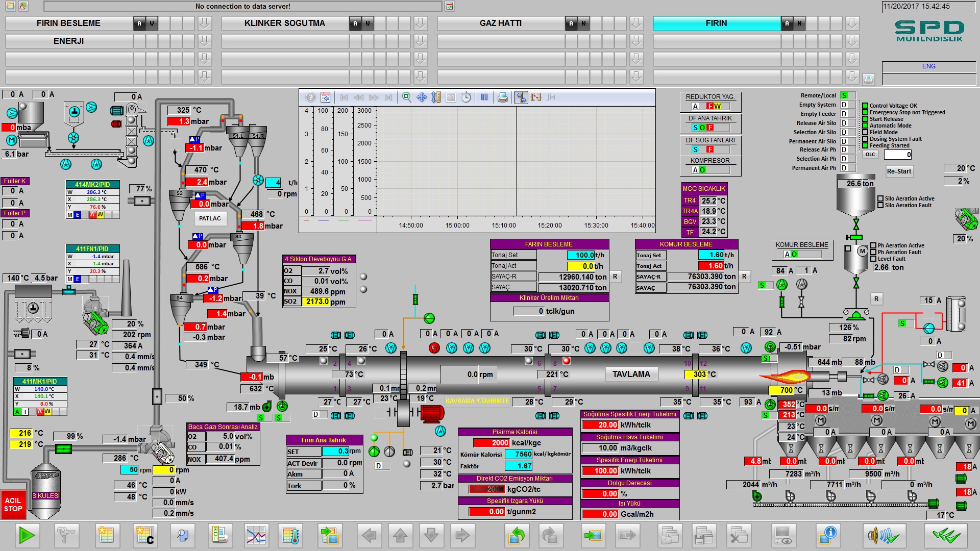Expand the KLINKER SOGUTMA down arrow
The image size is (980, 551).
421,23
